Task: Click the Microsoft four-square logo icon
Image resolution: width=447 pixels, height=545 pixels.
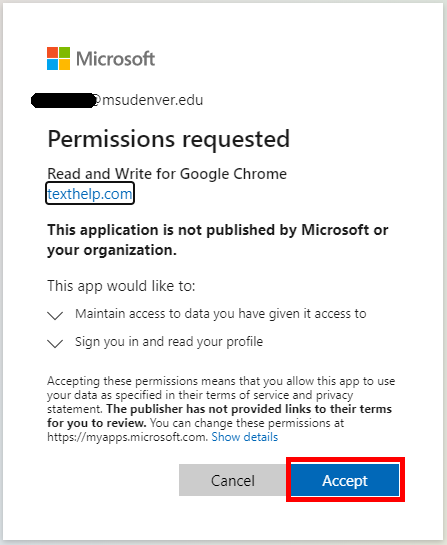Action: (58, 58)
